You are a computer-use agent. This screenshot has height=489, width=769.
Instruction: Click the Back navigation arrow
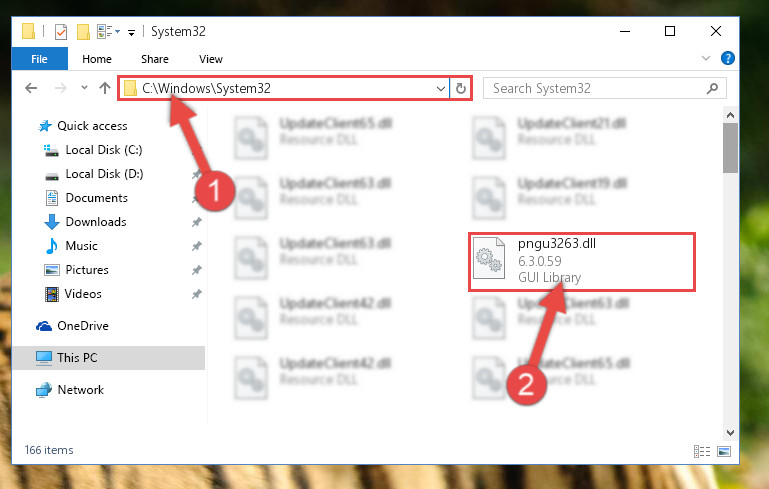coord(31,88)
